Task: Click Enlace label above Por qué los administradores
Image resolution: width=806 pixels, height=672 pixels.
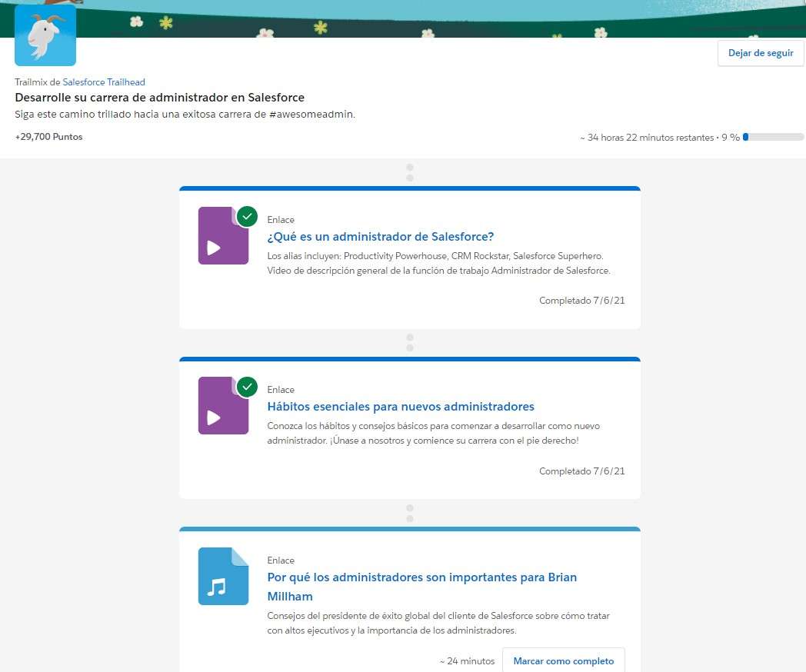Action: (281, 560)
